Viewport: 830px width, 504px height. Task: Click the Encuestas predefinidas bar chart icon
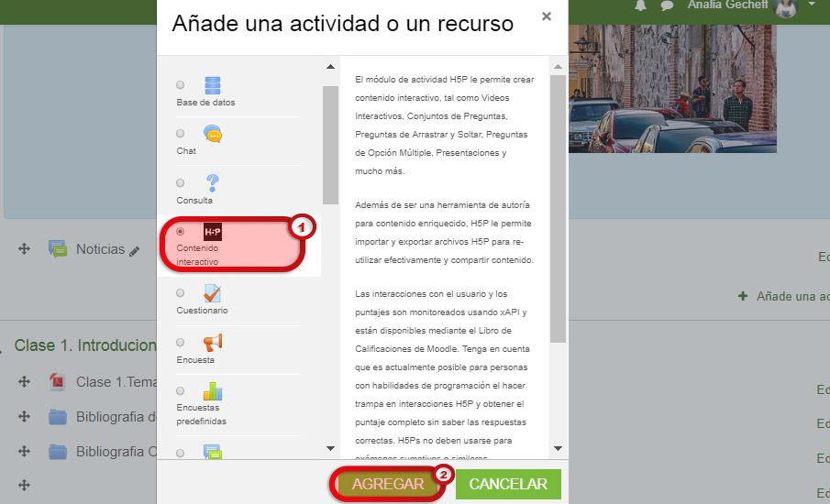click(213, 390)
